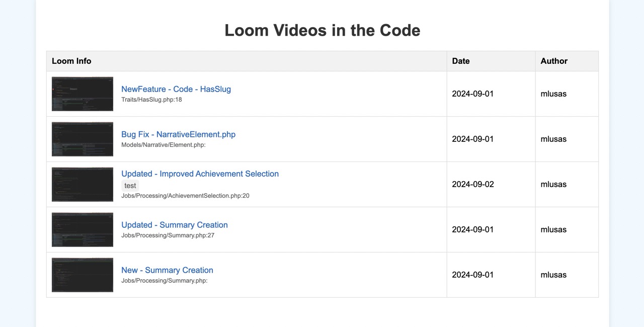Screen dimensions: 644x327
Task: Click the Loom Videos in the Code heading
Action: [x=322, y=30]
